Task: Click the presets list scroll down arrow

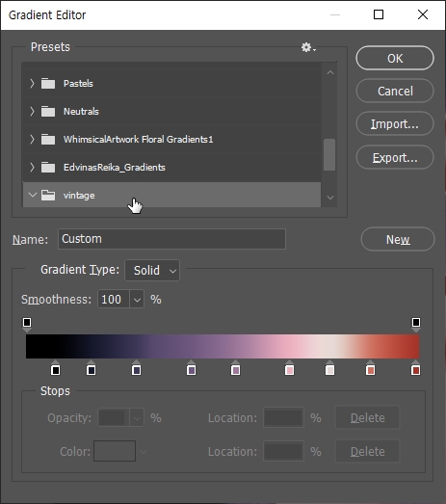Action: (330, 198)
